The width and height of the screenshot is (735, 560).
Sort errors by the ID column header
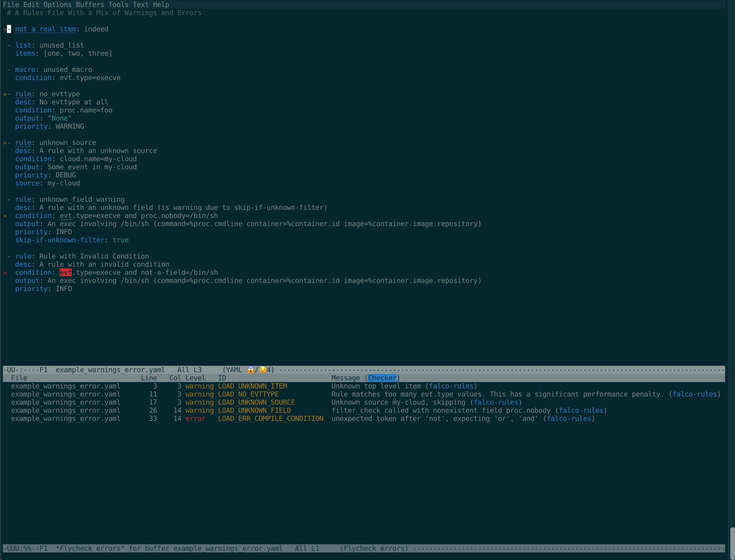(222, 378)
